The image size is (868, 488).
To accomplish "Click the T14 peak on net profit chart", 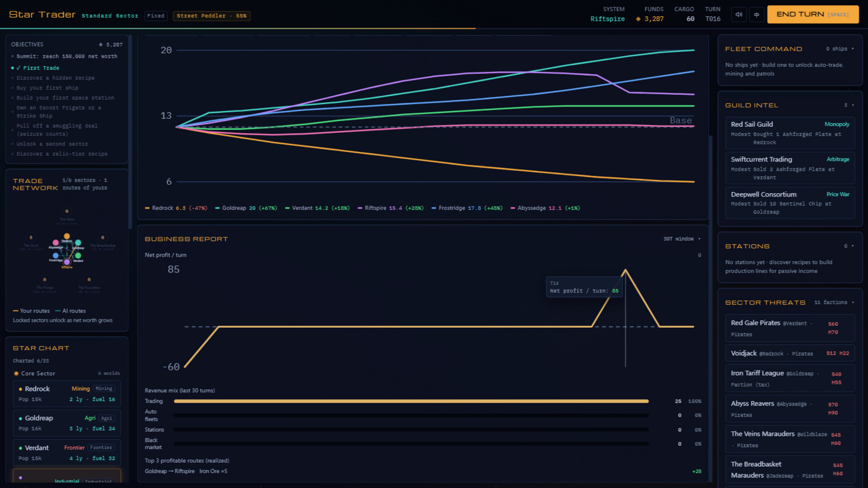I will click(x=625, y=270).
